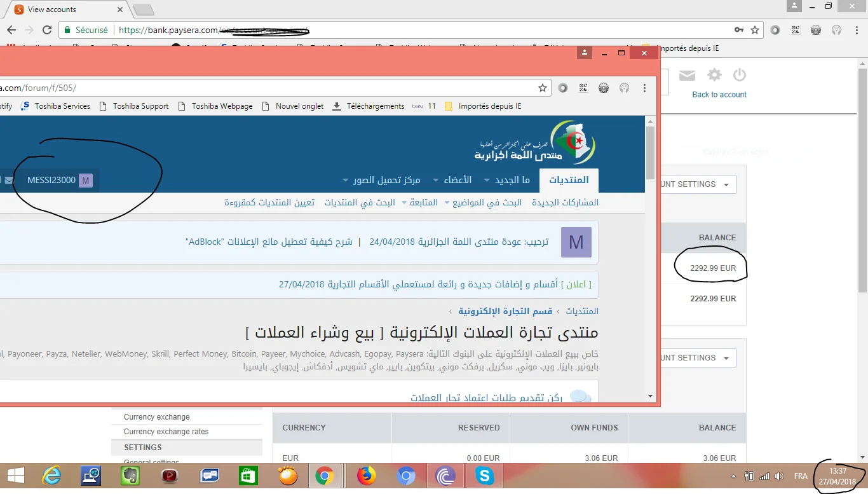Image resolution: width=868 pixels, height=494 pixels.
Task: Click the volume speaker icon in the system tray
Action: coord(780,476)
